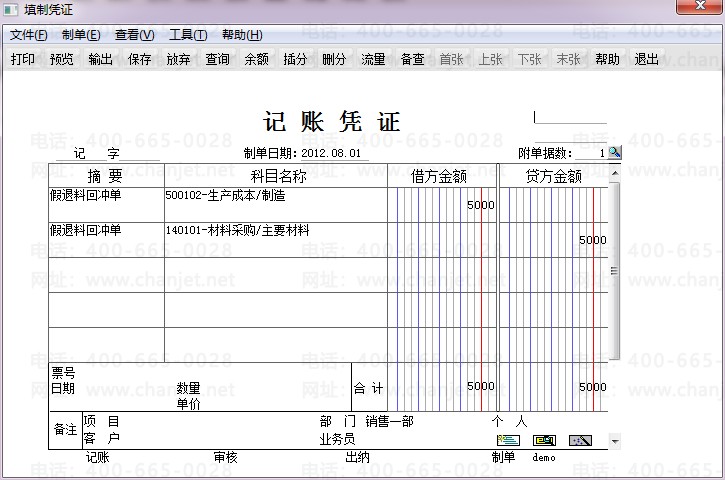Open the 文件(F) menu
The height and width of the screenshot is (480, 725).
coord(28,35)
